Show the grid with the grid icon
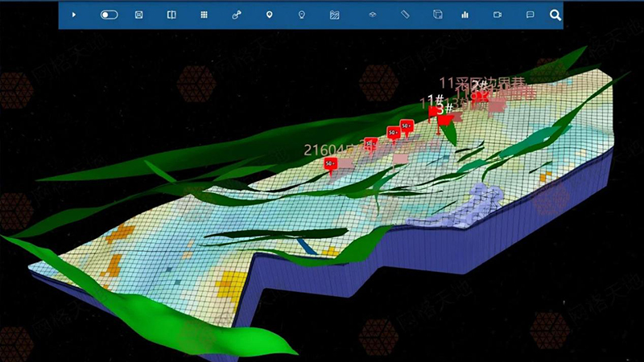 tap(204, 14)
